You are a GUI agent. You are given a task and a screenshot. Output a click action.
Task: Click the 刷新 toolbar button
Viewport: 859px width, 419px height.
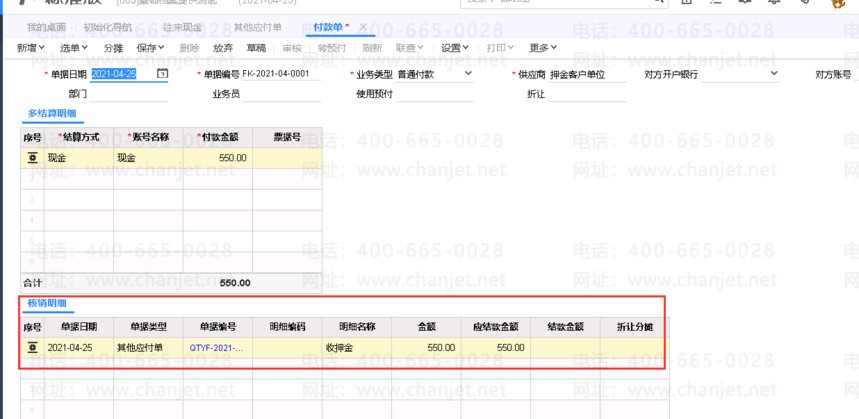[372, 48]
